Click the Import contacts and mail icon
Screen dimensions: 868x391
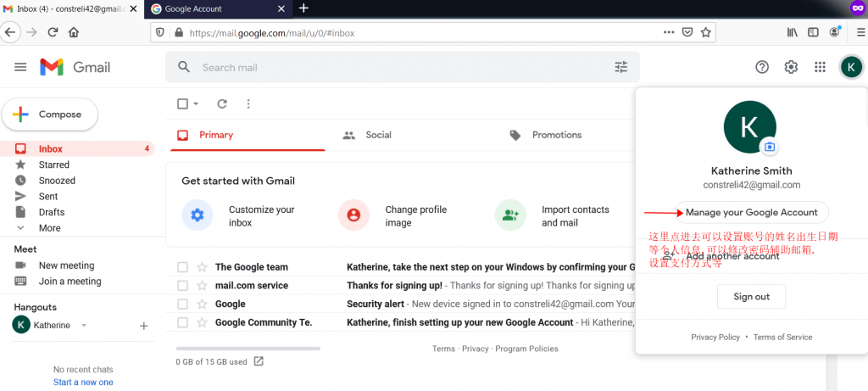[510, 215]
